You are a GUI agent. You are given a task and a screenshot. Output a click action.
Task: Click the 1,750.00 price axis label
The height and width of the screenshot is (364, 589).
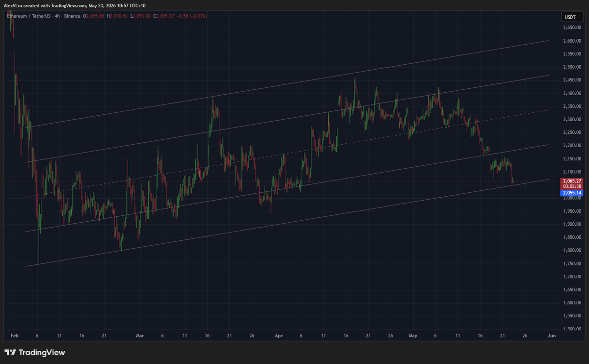pos(572,263)
